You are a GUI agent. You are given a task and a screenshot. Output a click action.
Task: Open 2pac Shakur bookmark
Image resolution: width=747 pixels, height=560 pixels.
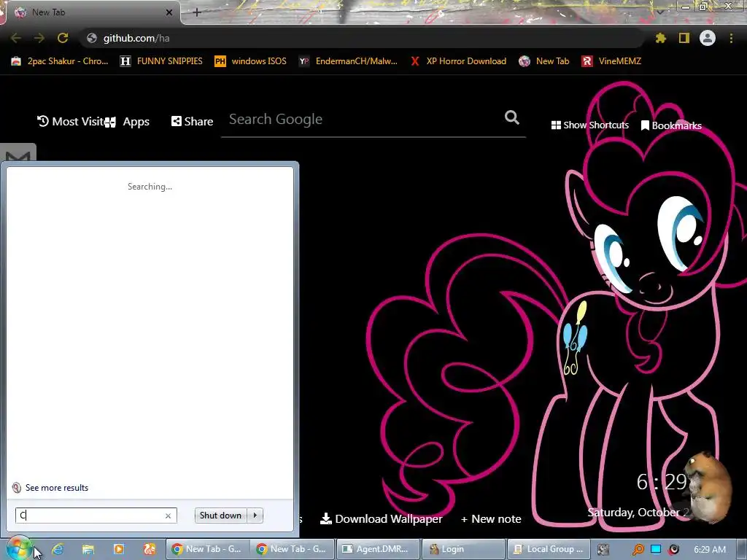(x=60, y=61)
